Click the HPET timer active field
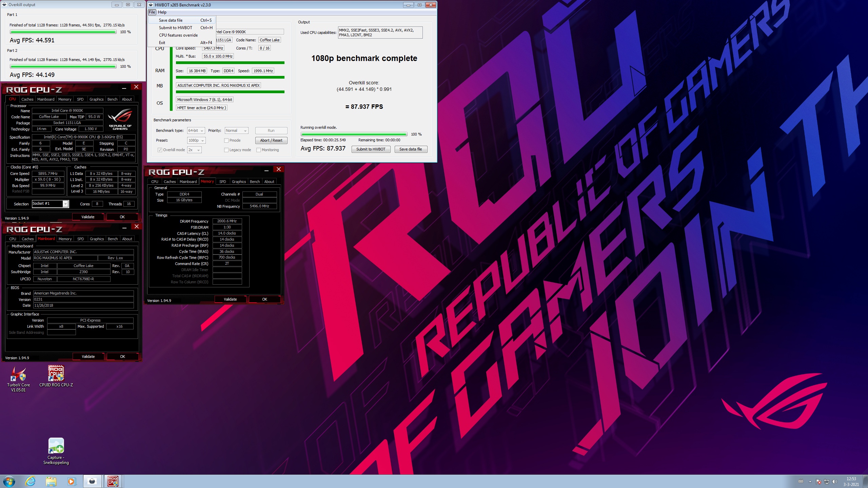 tap(202, 108)
